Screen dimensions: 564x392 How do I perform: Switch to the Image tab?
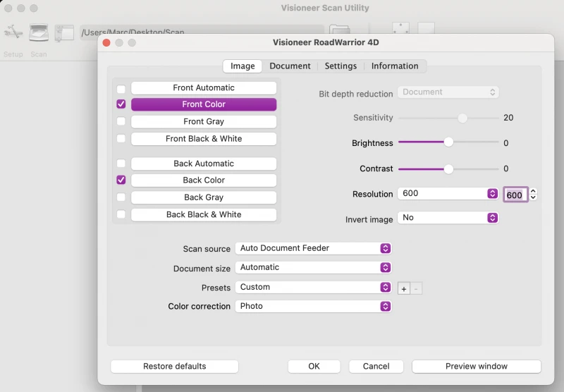(243, 66)
